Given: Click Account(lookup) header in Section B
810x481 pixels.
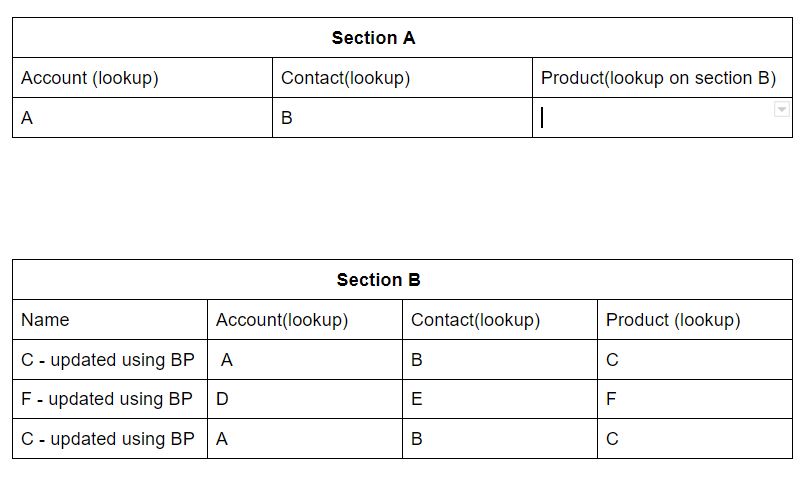Looking at the screenshot, I should tap(282, 320).
